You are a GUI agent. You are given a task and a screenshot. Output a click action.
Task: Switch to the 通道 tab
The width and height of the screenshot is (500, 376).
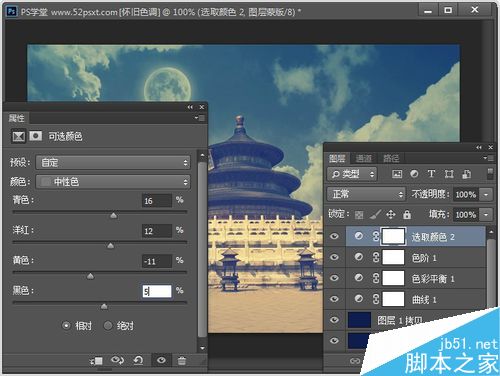click(364, 158)
